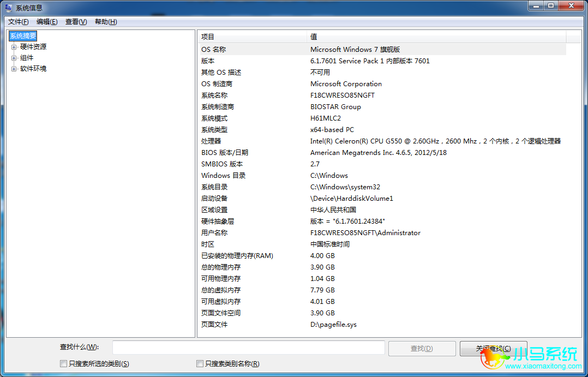The image size is (588, 377).
Task: Select the SMBIOS 版本 row label
Action: [222, 164]
